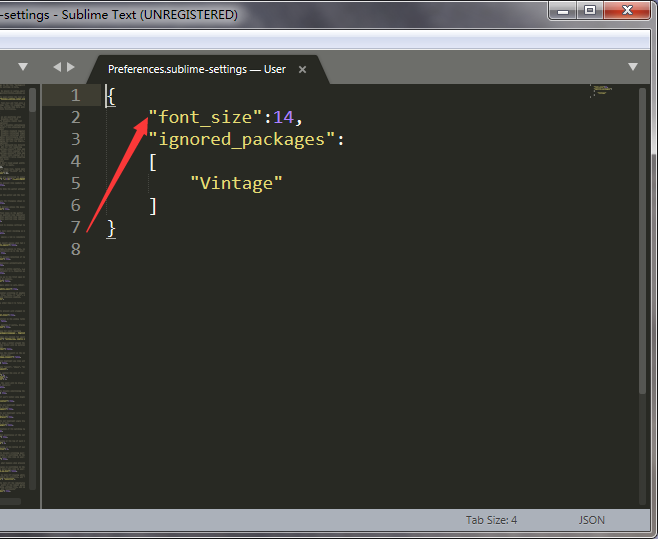Go to previous tab with left arrow
658x539 pixels.
click(57, 67)
